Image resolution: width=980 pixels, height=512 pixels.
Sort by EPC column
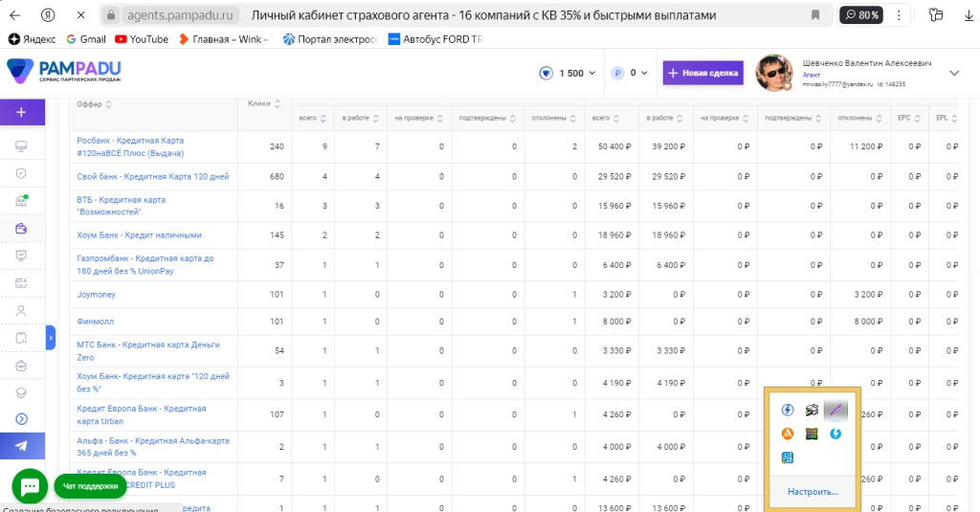(x=909, y=118)
